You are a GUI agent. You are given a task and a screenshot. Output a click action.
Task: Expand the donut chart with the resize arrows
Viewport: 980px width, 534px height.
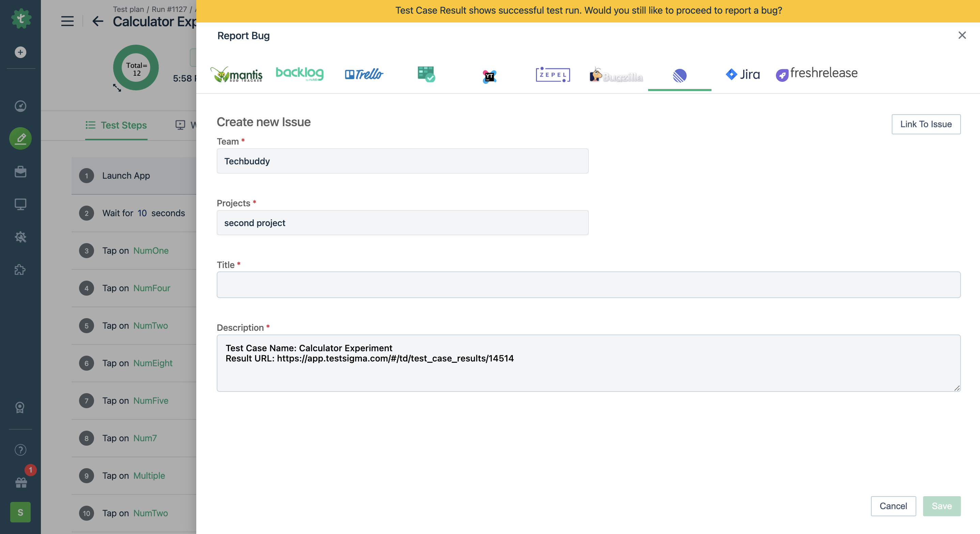(x=117, y=88)
